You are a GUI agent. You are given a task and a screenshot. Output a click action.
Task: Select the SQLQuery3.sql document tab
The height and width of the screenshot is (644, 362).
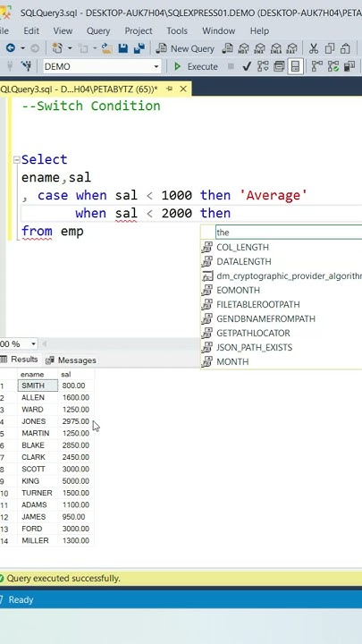pyautogui.click(x=79, y=89)
